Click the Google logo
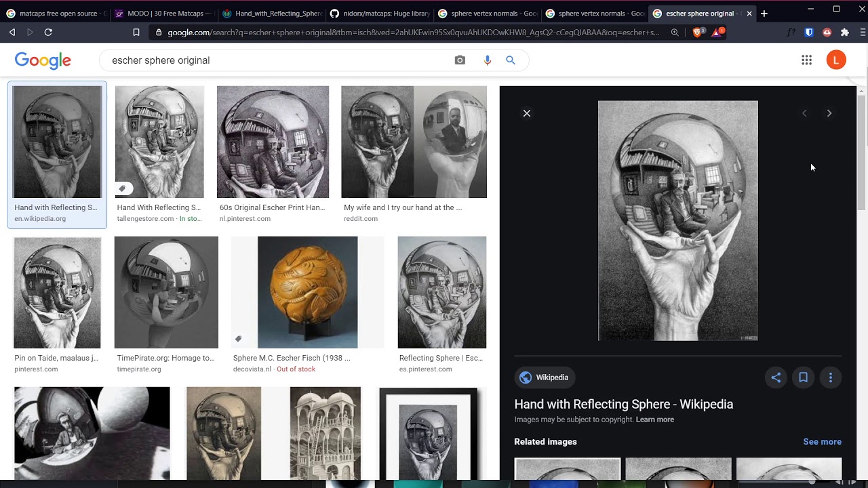The width and height of the screenshot is (868, 488). [43, 60]
